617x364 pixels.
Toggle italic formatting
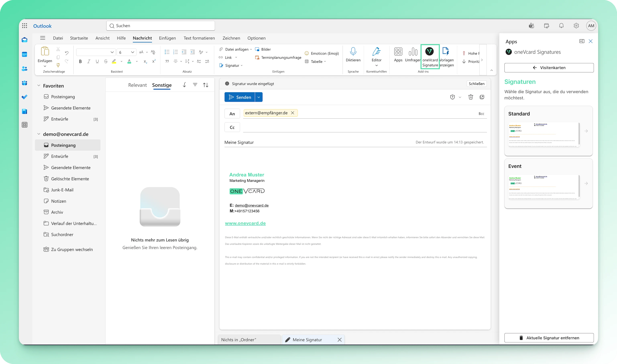tap(89, 62)
